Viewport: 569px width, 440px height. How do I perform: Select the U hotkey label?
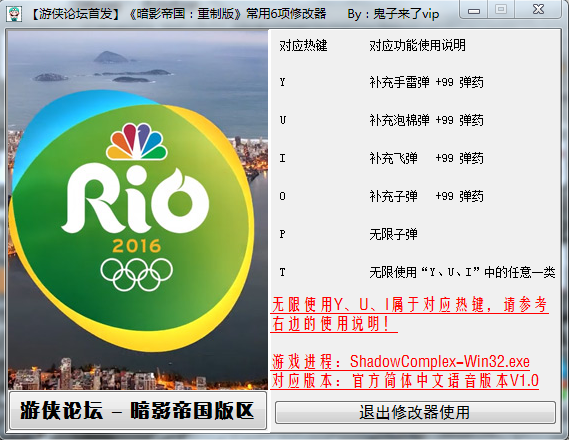pos(283,120)
